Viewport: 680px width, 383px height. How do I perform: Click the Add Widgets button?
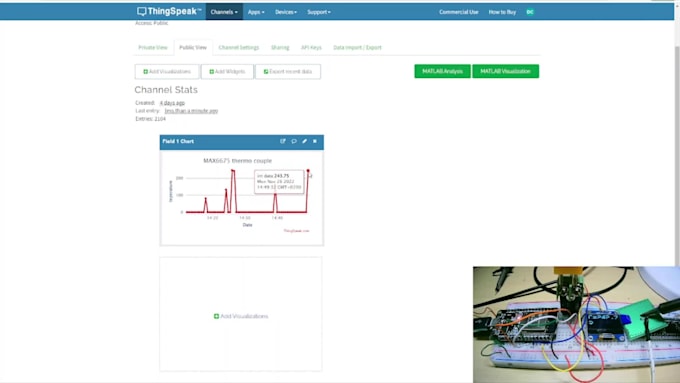pos(227,72)
